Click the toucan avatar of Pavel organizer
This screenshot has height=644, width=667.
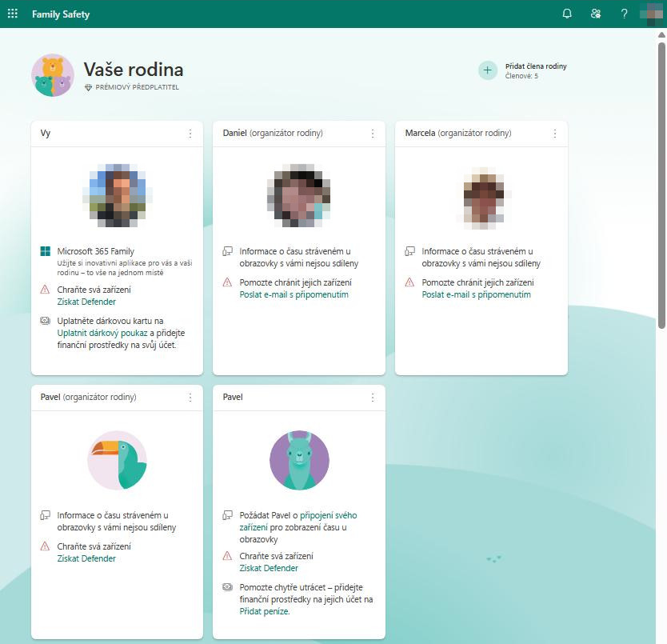118,460
